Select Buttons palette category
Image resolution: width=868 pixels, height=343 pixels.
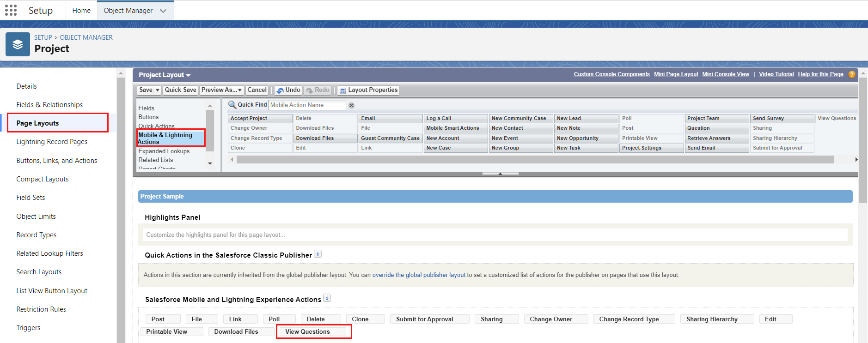pos(148,117)
